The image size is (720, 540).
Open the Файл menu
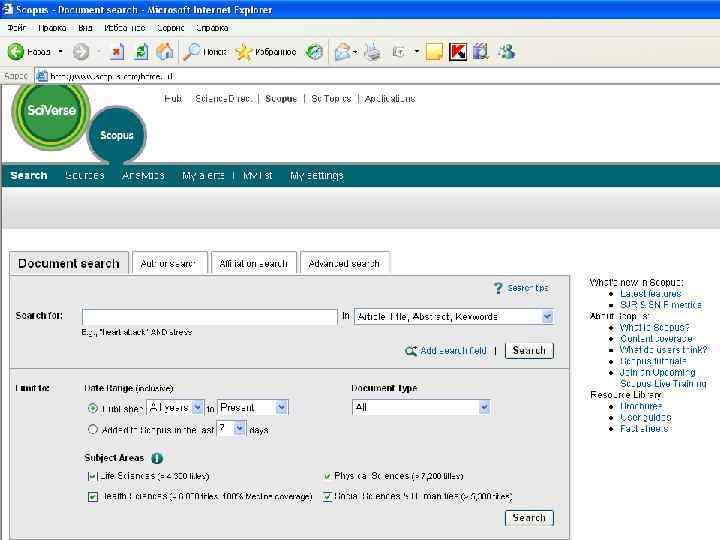(17, 28)
